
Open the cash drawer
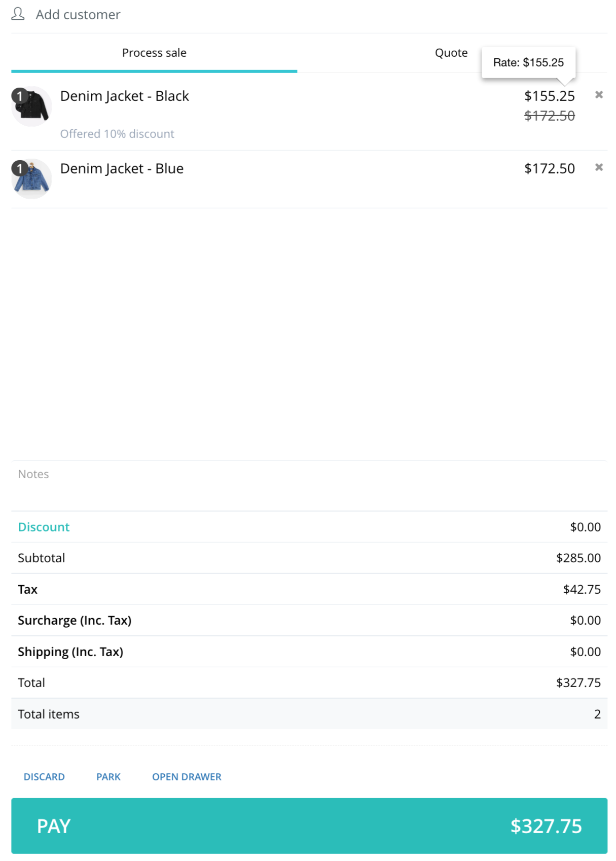click(187, 777)
